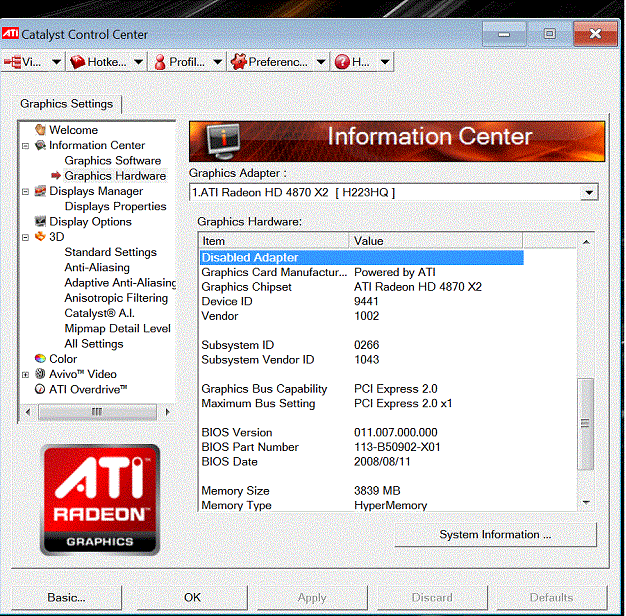Select the Subsystem Vendor ID row
Image resolution: width=626 pixels, height=616 pixels.
(362, 360)
